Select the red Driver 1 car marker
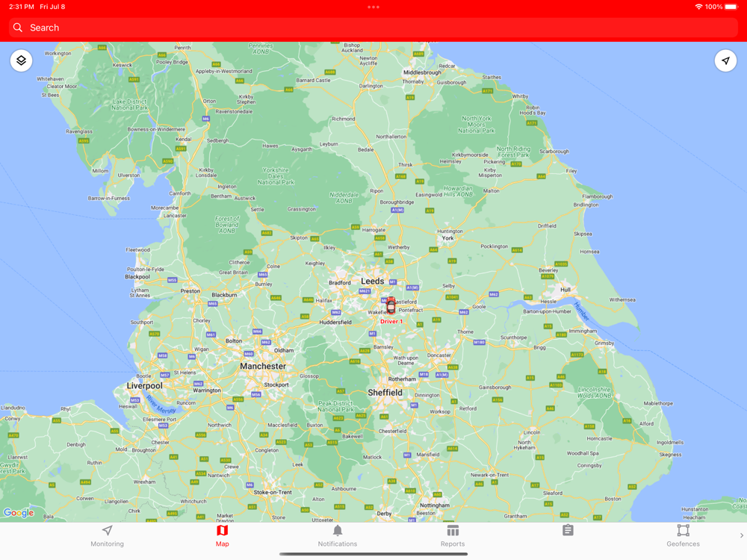Screen dimensions: 747x560 pyautogui.click(x=391, y=305)
